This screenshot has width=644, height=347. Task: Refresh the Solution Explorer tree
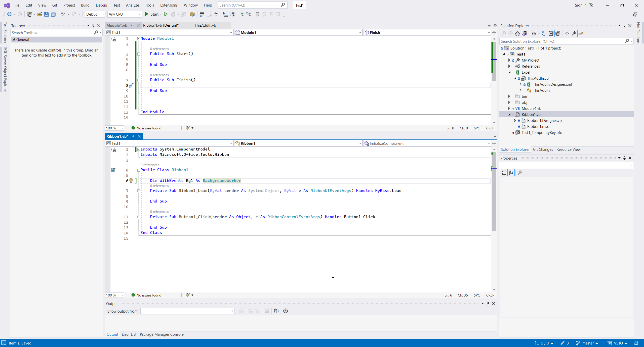click(x=544, y=33)
